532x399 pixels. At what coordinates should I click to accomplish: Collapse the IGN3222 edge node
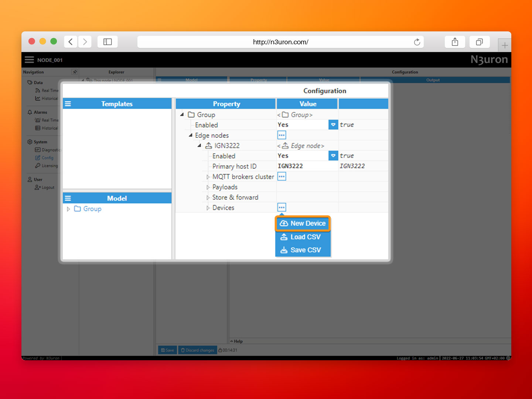199,146
